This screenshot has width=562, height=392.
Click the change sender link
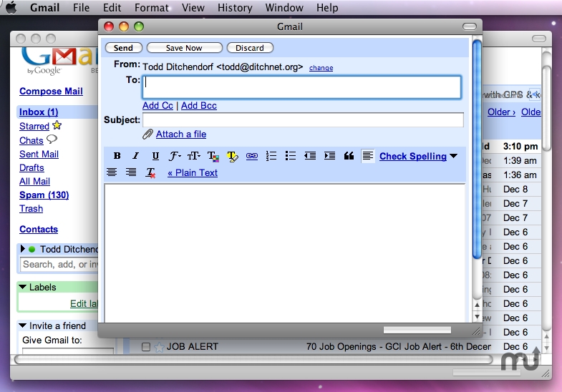coord(321,68)
